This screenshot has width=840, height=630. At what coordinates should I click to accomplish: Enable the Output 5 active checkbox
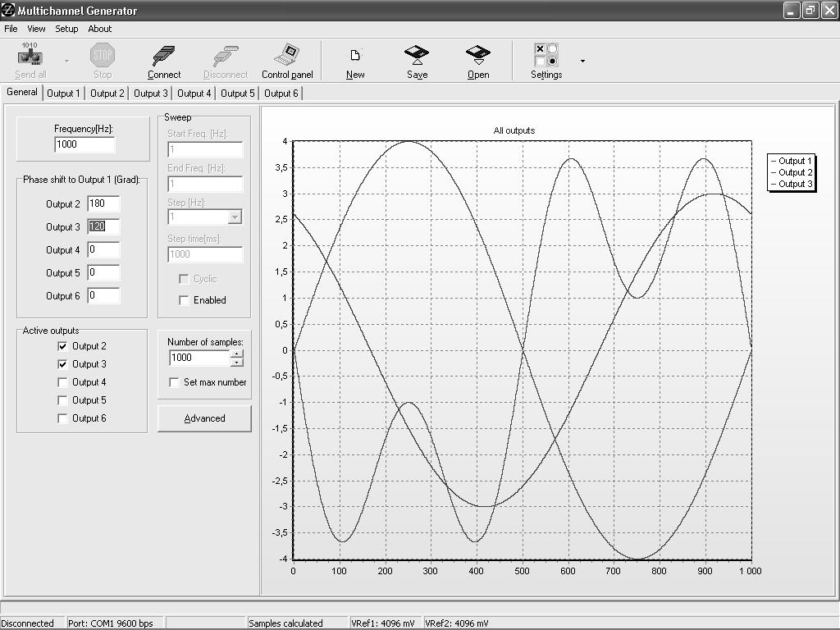coord(62,400)
